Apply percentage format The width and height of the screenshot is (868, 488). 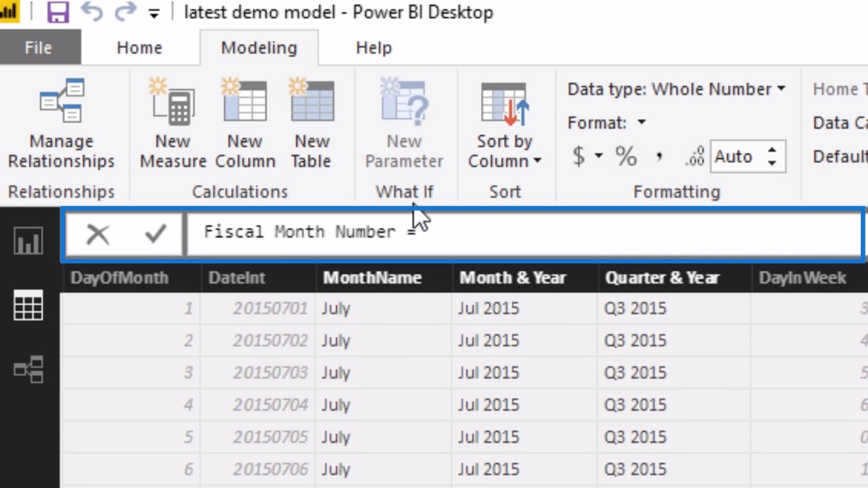(x=626, y=156)
